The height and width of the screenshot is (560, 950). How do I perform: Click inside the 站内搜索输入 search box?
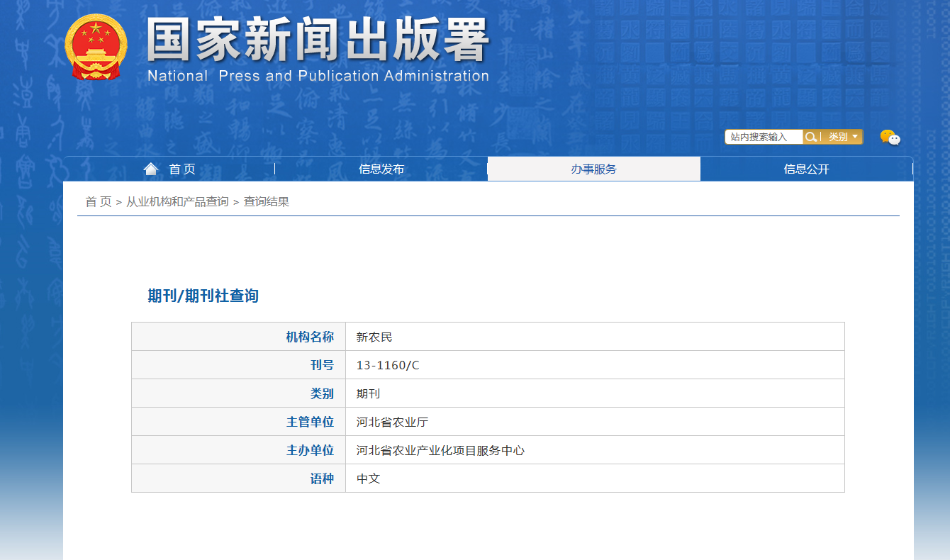pos(762,137)
